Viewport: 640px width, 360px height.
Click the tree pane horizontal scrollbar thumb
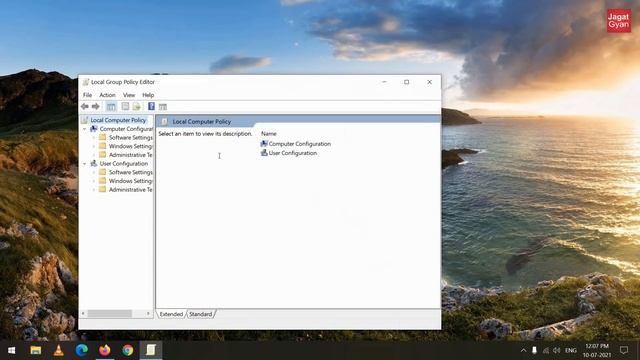tap(110, 313)
